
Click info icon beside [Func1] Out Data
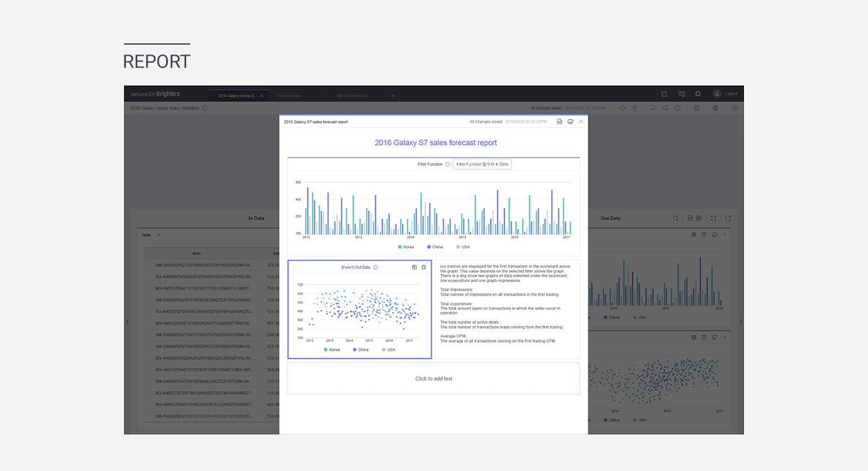click(x=376, y=267)
